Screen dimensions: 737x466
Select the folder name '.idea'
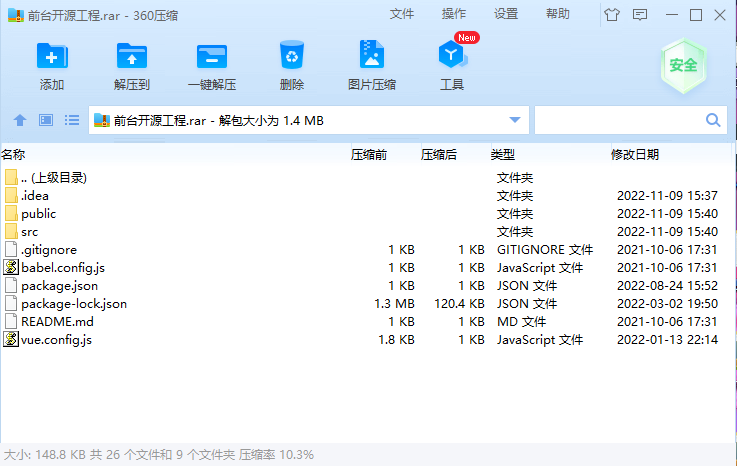click(35, 195)
